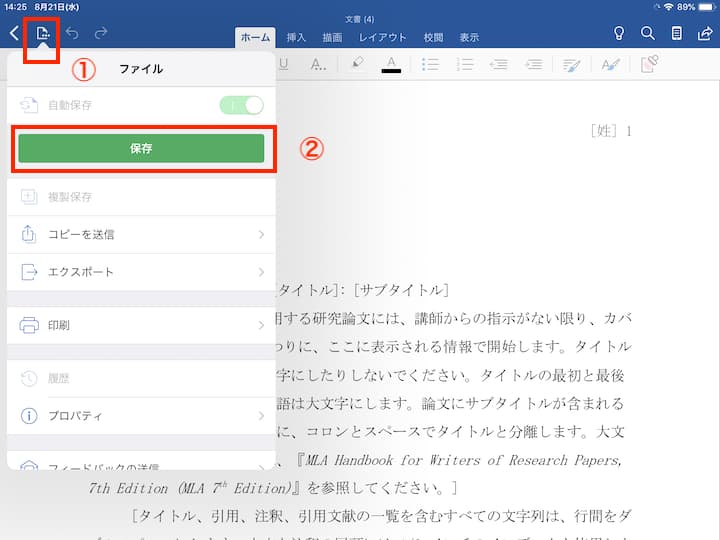Open the clipboard paste format icon
Image resolution: width=720 pixels, height=540 pixels.
(650, 63)
